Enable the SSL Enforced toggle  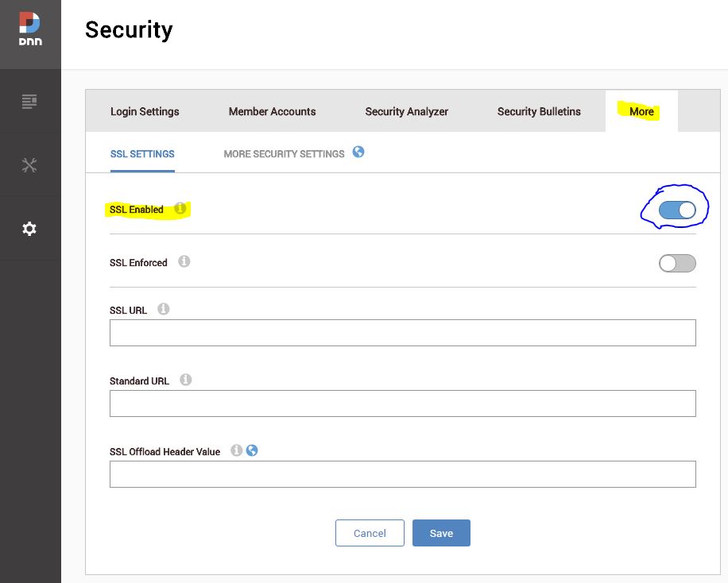point(677,263)
